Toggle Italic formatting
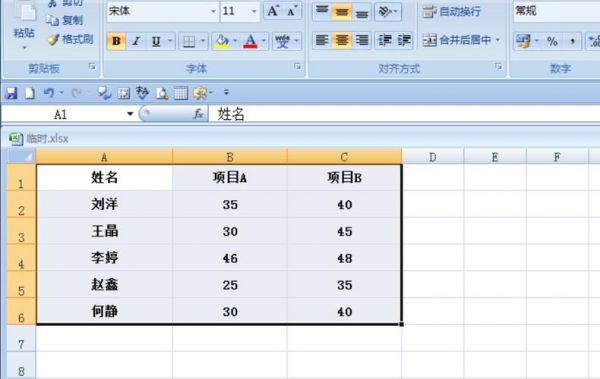Image resolution: width=600 pixels, height=379 pixels. pyautogui.click(x=136, y=41)
